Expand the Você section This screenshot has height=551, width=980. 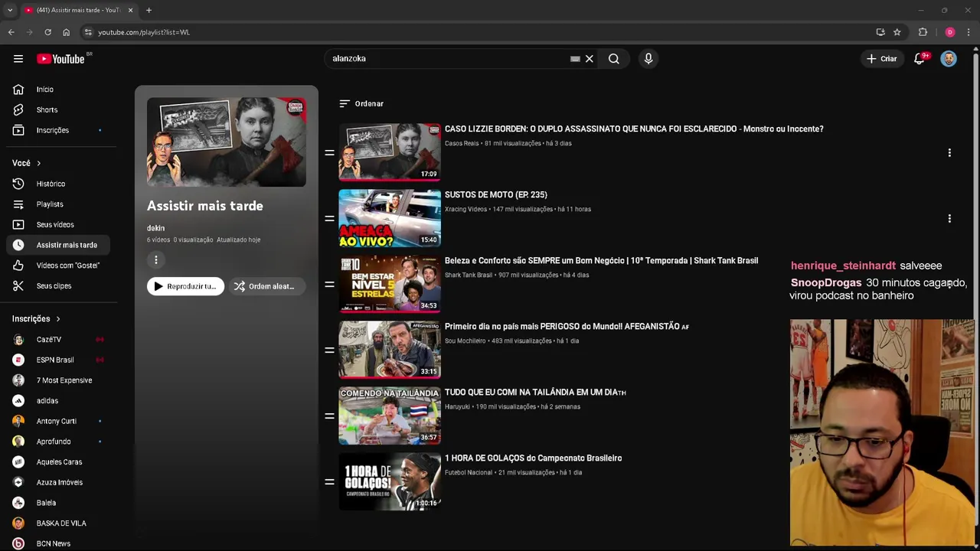pyautogui.click(x=26, y=163)
